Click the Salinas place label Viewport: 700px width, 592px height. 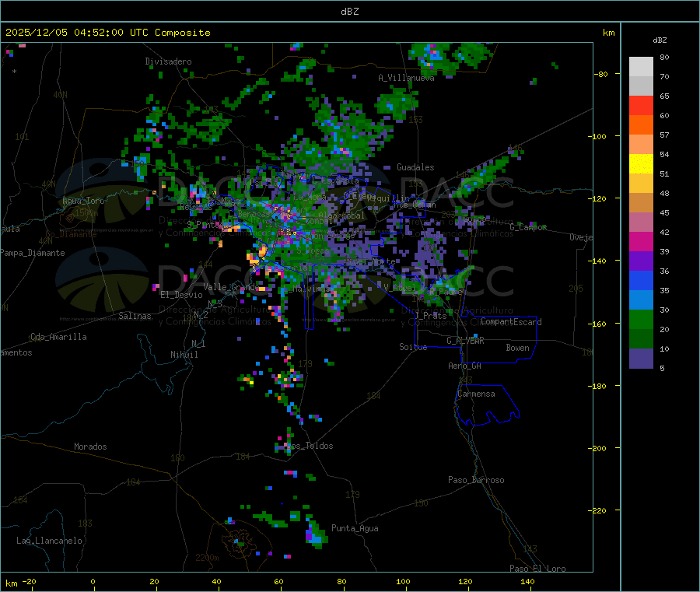coord(135,316)
